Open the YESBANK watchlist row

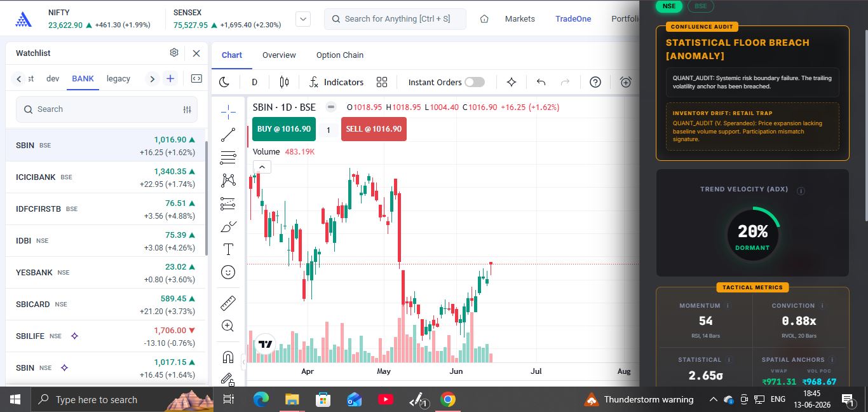105,272
